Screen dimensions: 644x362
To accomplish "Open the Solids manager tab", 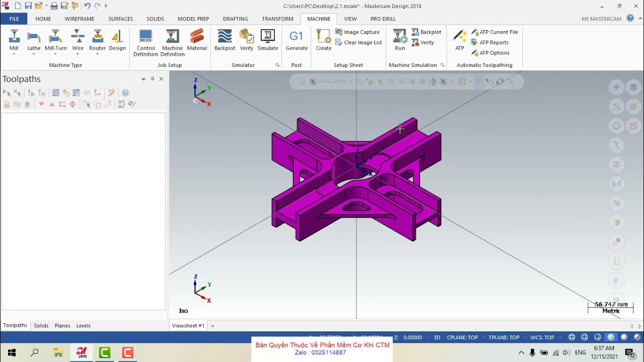I will tap(41, 326).
